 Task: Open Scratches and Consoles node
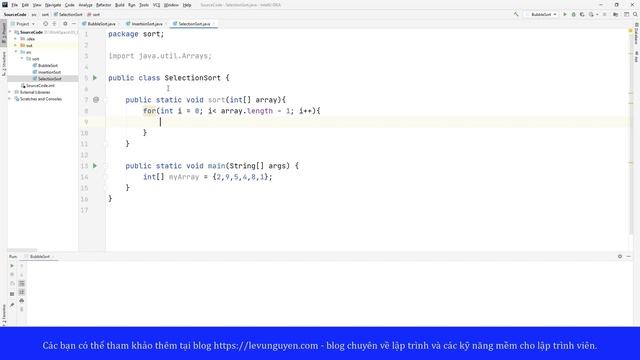click(x=41, y=99)
